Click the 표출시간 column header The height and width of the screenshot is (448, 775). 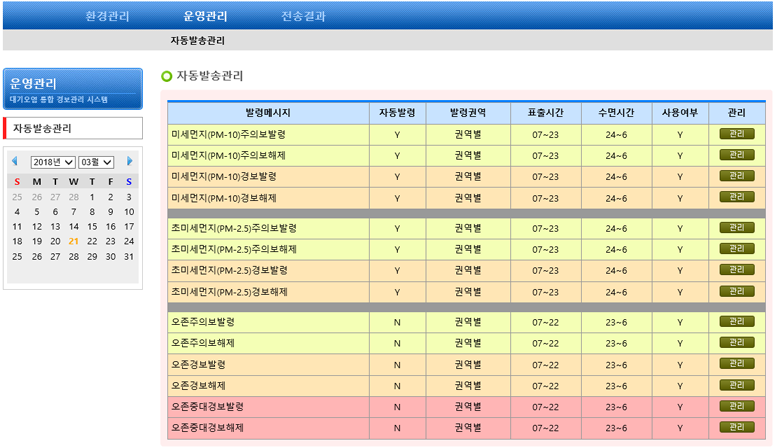click(546, 113)
